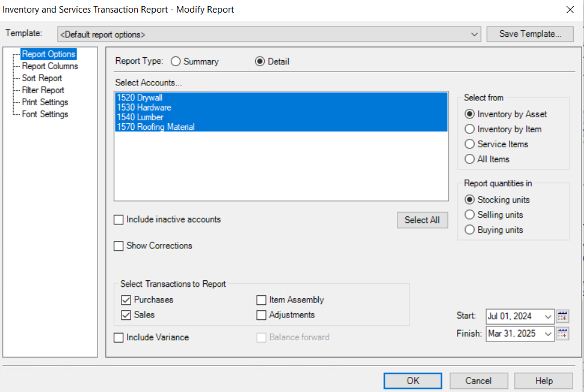This screenshot has height=392, width=584.
Task: Enable Include Variance
Action: pos(118,337)
